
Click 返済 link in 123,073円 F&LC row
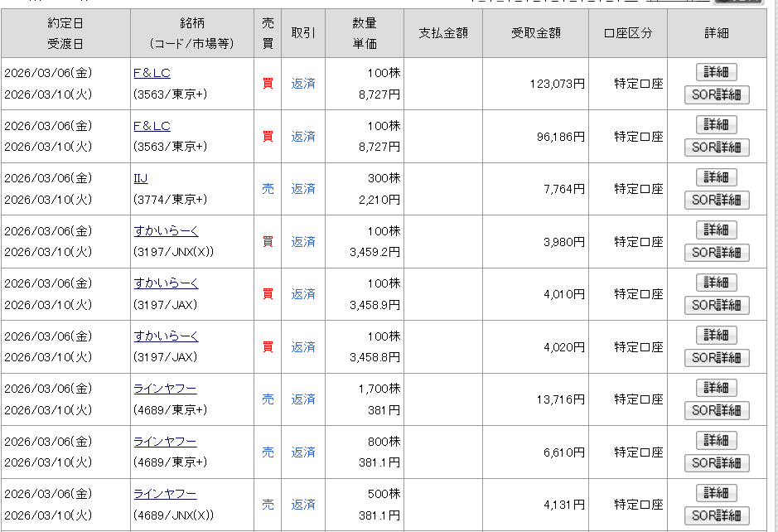[x=303, y=84]
